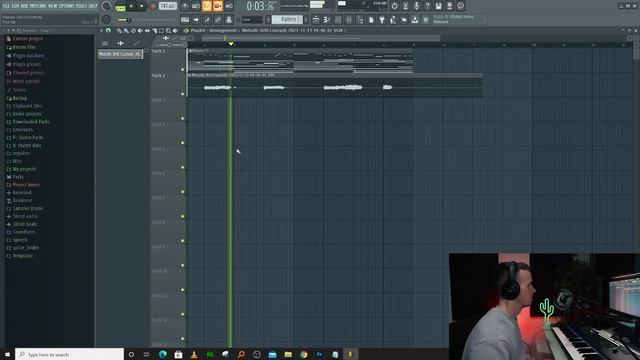640x360 pixels.
Task: Open the PATTERNS menu
Action: [x=38, y=6]
